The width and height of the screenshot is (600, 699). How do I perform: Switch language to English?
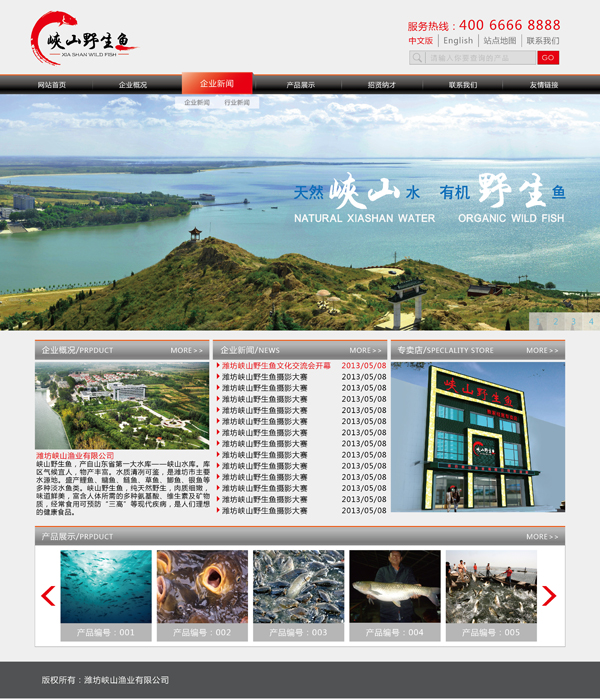point(458,41)
